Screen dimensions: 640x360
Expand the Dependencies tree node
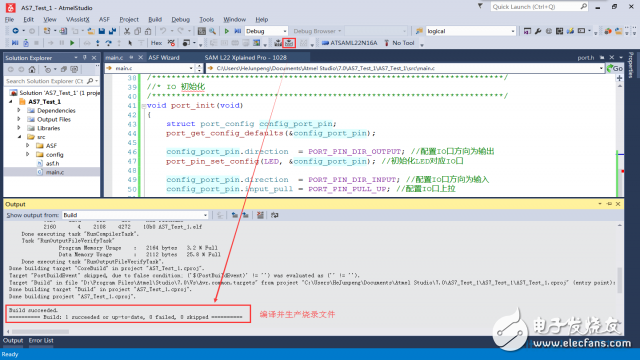[x=19, y=111]
